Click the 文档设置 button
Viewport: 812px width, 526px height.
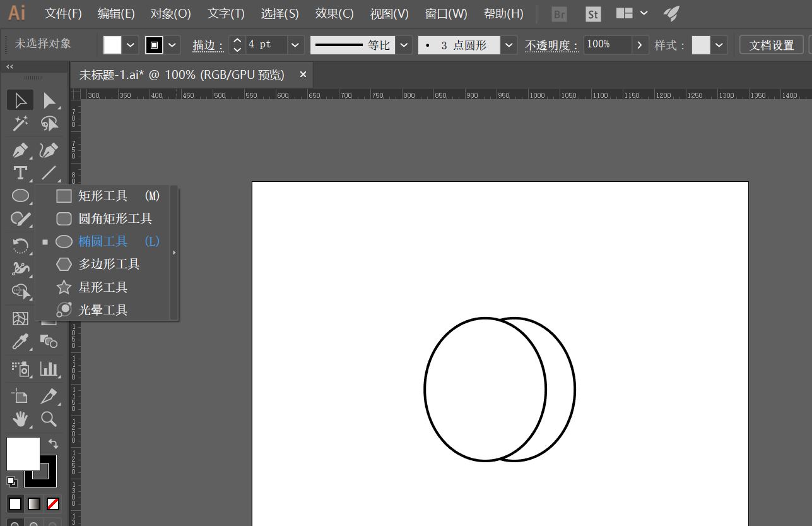coord(770,45)
